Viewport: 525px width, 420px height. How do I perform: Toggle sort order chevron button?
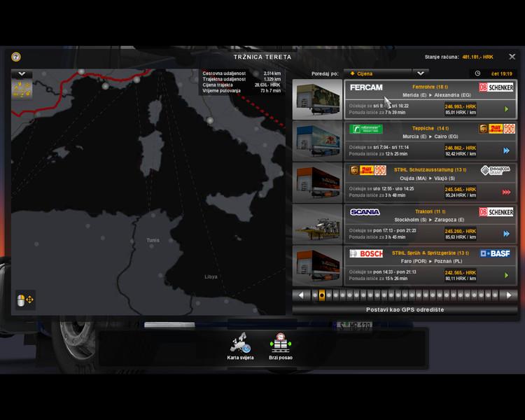tap(420, 73)
